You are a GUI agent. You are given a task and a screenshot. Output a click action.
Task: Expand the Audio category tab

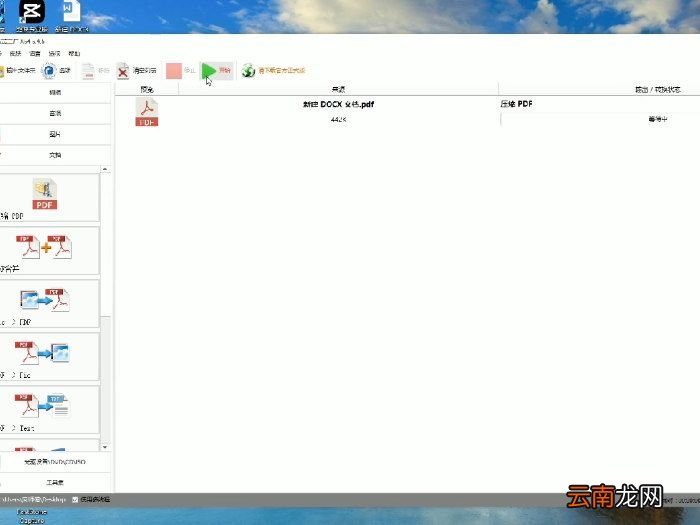tap(55, 113)
